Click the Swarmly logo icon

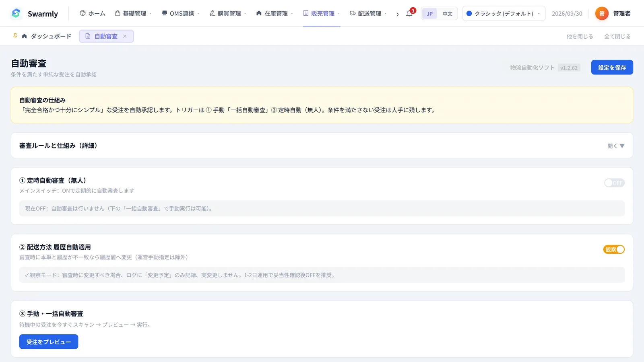(x=16, y=13)
